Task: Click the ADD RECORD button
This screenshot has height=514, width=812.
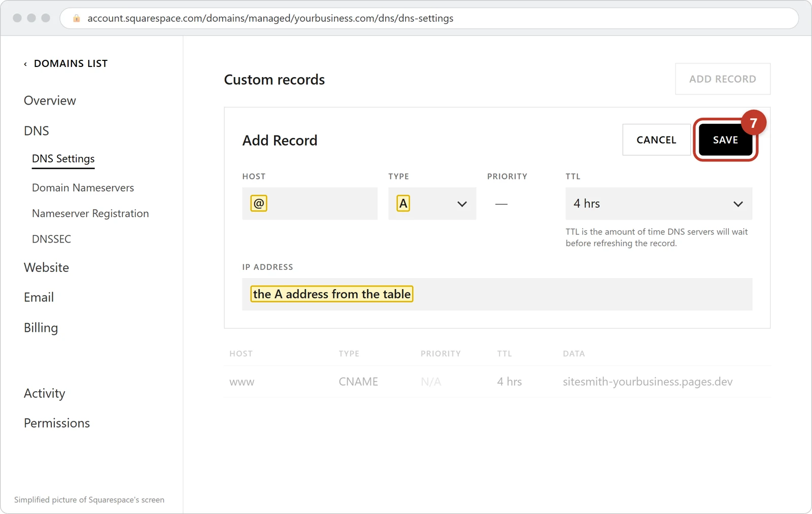Action: coord(723,79)
